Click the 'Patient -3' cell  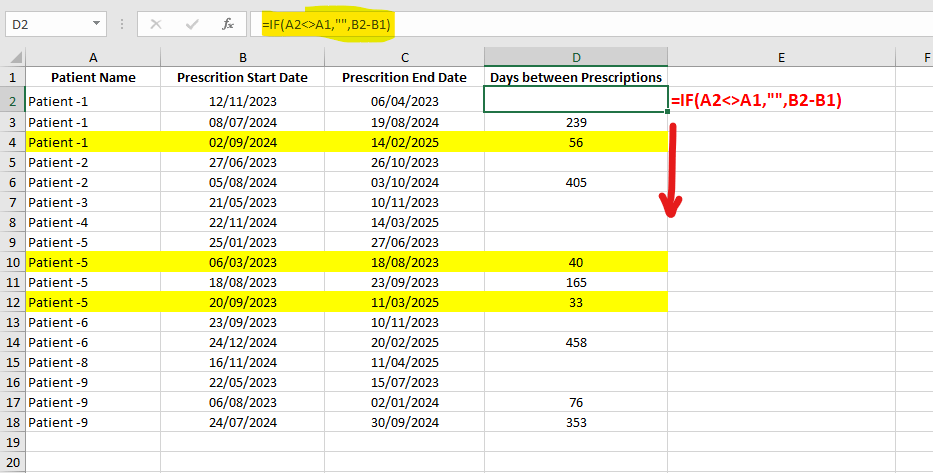(93, 202)
